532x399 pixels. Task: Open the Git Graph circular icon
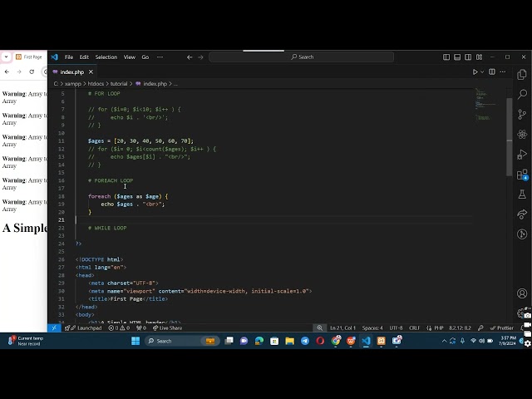pyautogui.click(x=522, y=234)
